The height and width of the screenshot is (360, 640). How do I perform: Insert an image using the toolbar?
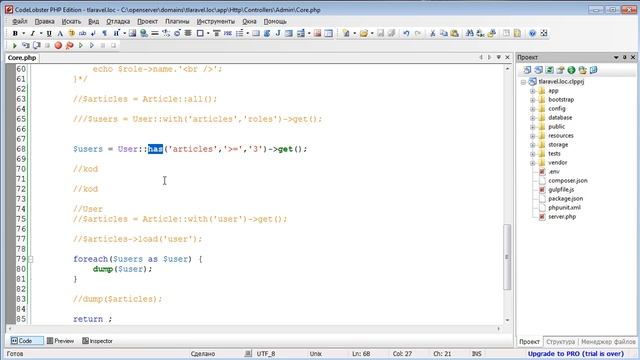pos(132,33)
